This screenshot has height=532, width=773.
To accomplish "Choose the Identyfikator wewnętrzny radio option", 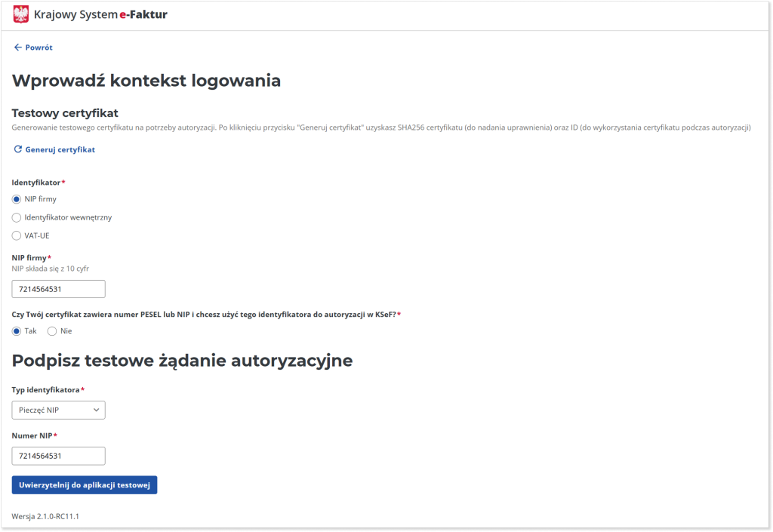I will [x=17, y=217].
